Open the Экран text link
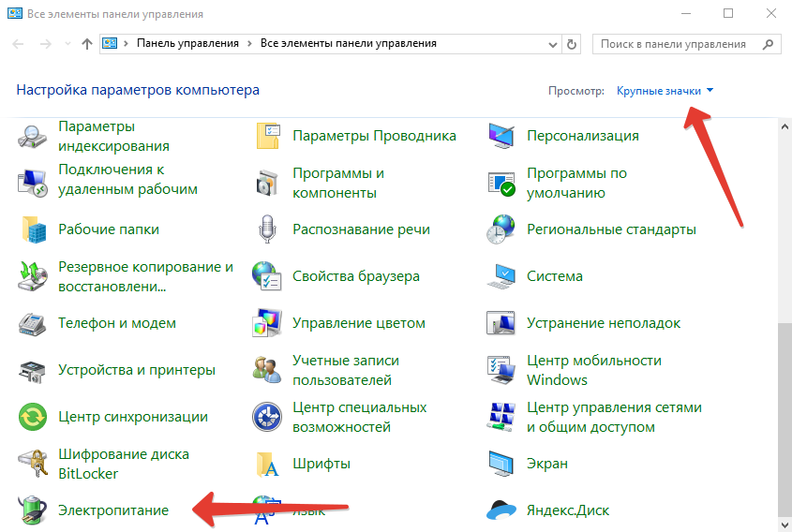 point(547,464)
